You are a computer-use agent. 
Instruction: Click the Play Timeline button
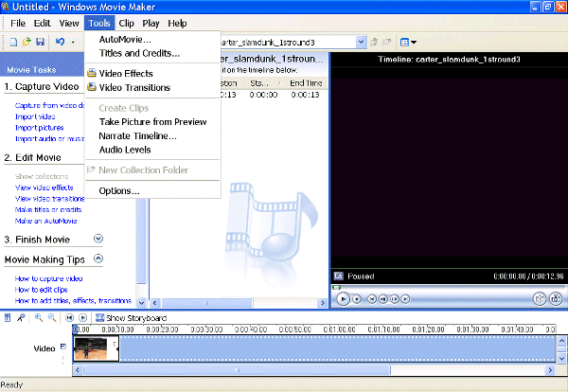point(82,318)
